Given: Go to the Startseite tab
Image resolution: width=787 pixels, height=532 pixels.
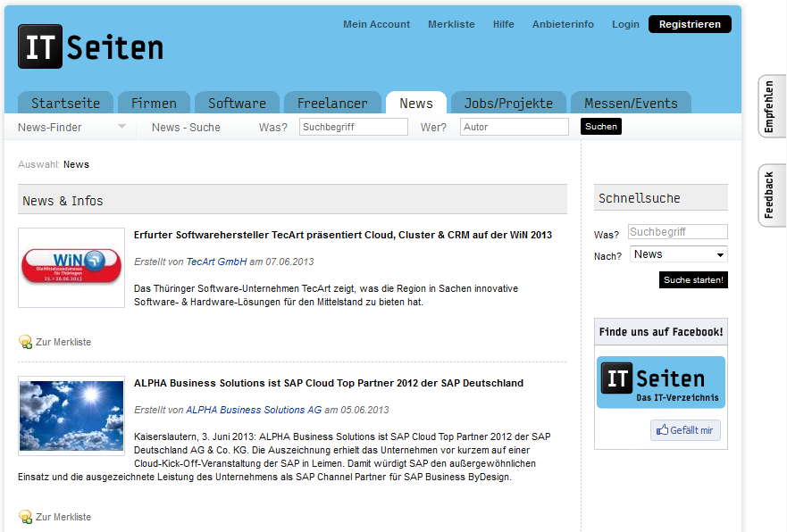Looking at the screenshot, I should (66, 103).
